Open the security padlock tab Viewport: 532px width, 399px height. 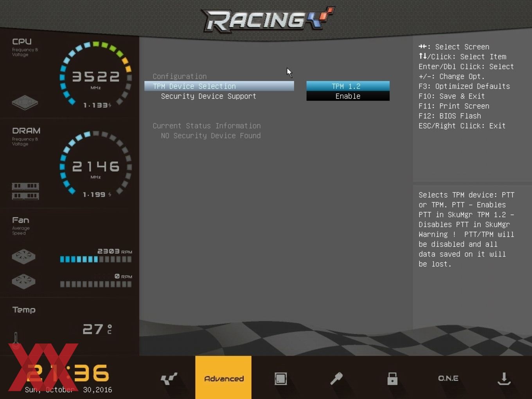(x=392, y=378)
